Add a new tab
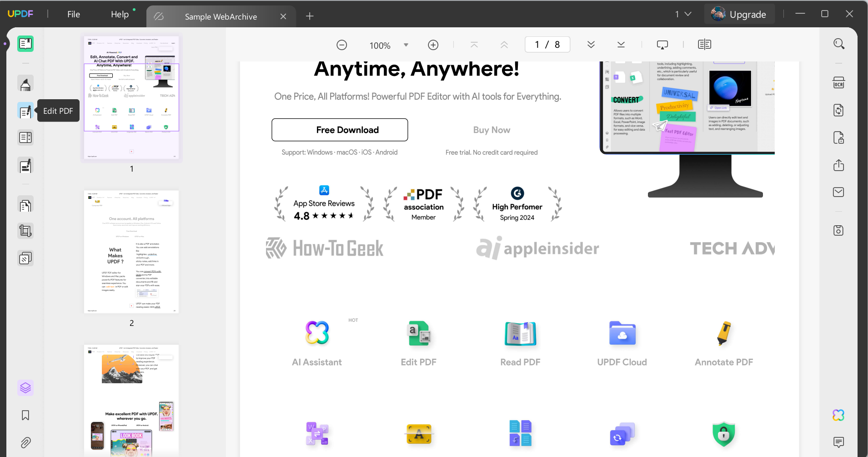The height and width of the screenshot is (457, 868). 310,16
